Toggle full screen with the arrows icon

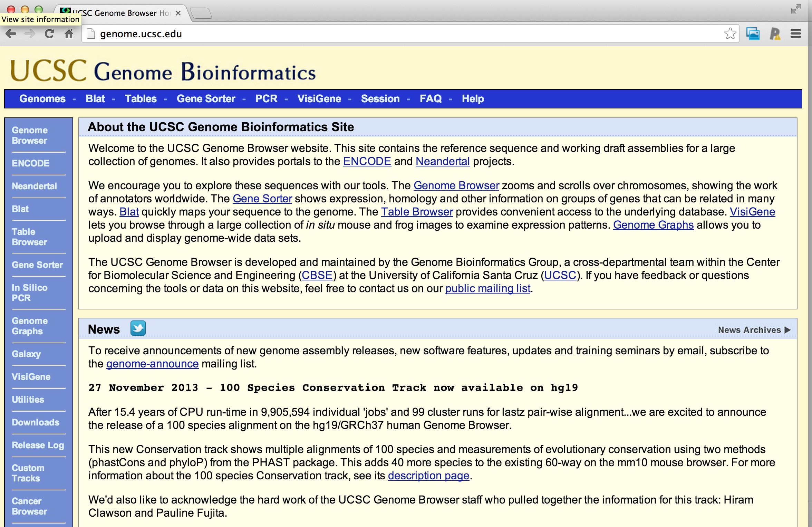coord(796,9)
